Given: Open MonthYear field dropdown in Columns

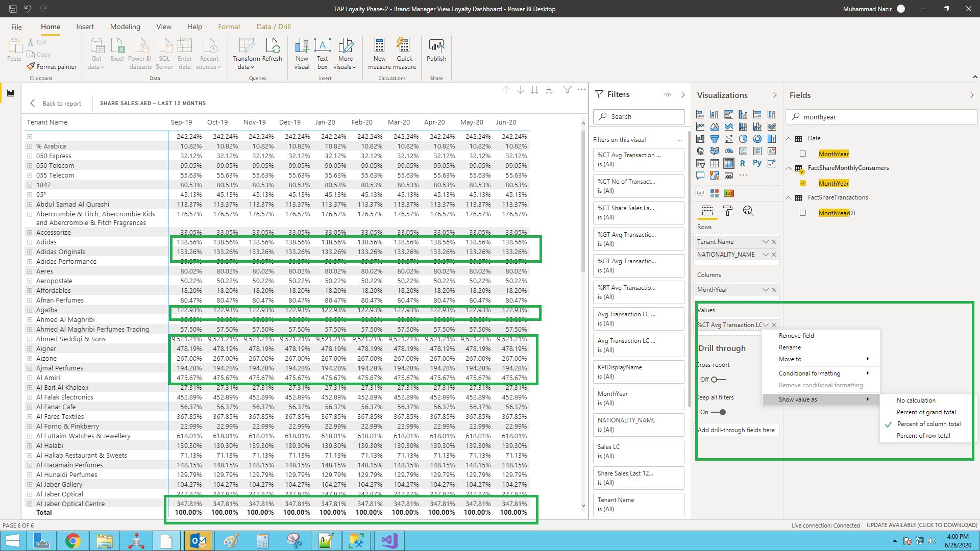Looking at the screenshot, I should click(765, 290).
